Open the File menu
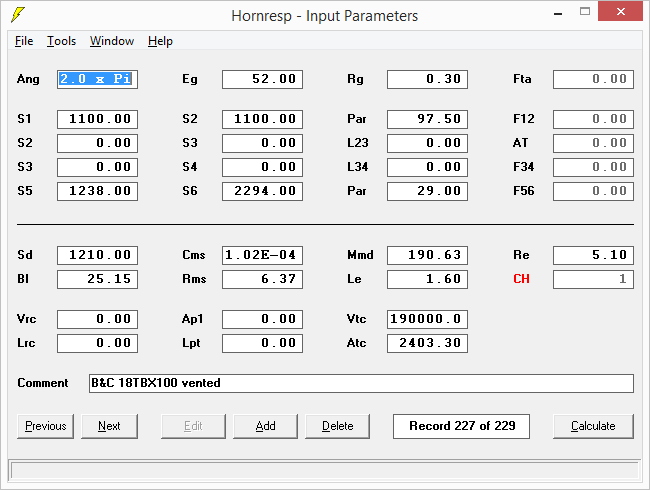Viewport: 650px width, 490px height. click(x=24, y=41)
